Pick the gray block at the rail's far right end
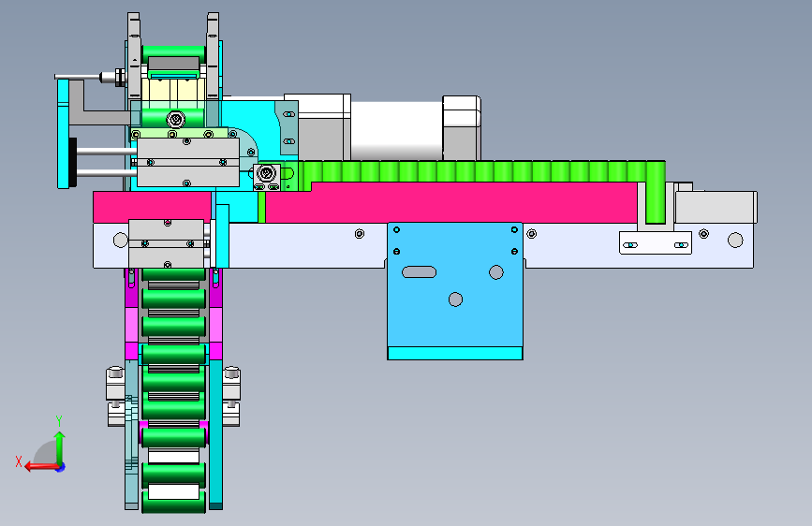The image size is (812, 526). (716, 207)
